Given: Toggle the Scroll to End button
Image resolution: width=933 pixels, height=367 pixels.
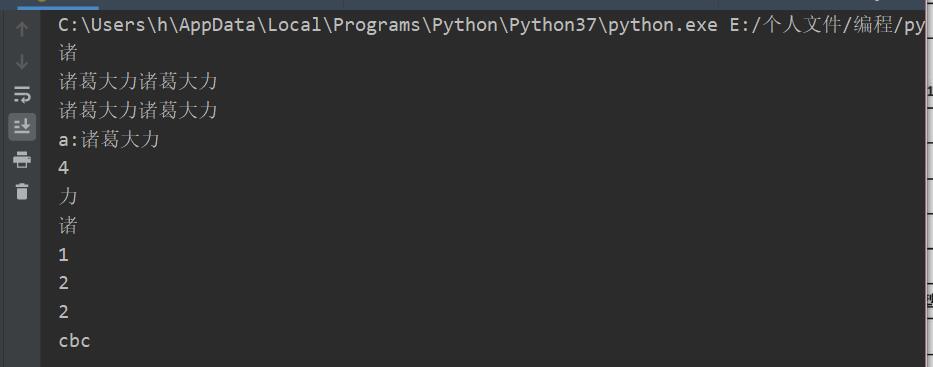Looking at the screenshot, I should click(x=22, y=127).
